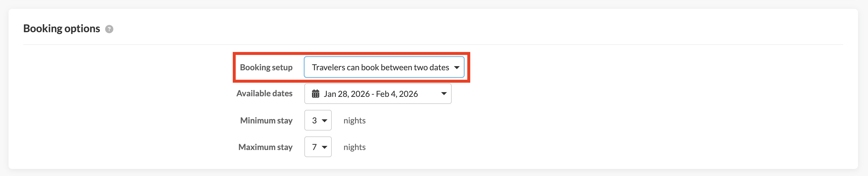Click the Maximum stay label
The image size is (868, 176).
[x=265, y=147]
